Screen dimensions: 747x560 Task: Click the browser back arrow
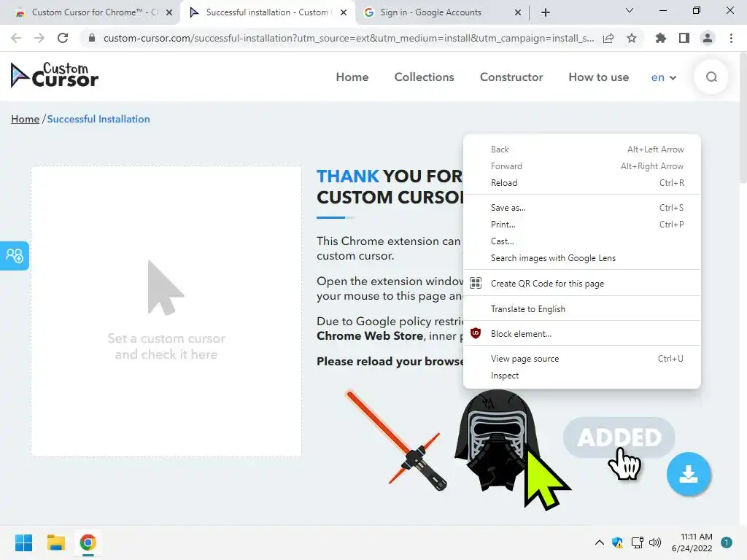coord(16,38)
